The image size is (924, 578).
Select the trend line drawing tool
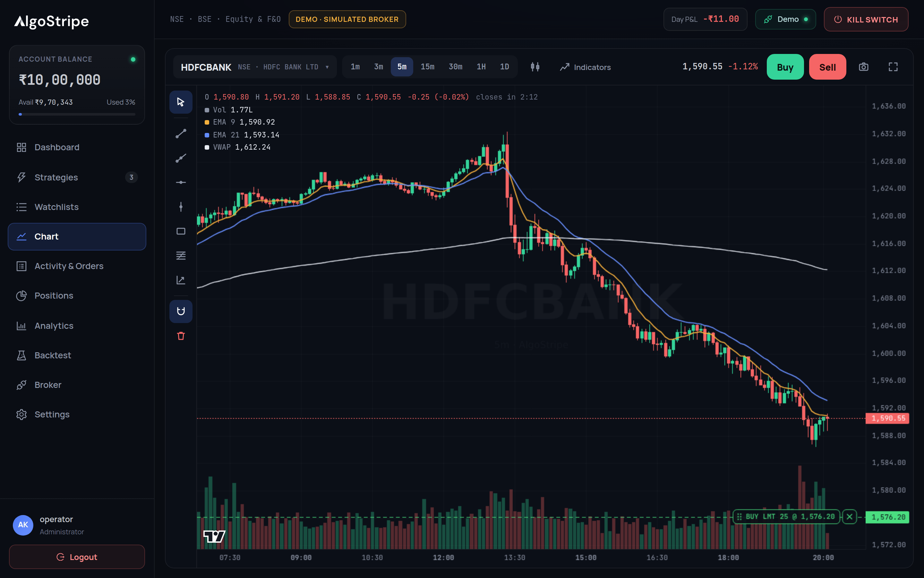pyautogui.click(x=181, y=133)
